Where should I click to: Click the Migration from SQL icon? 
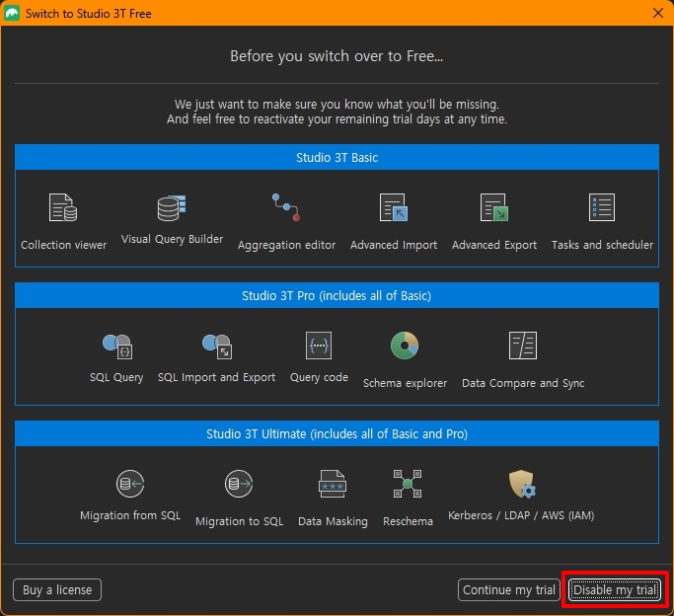[130, 484]
